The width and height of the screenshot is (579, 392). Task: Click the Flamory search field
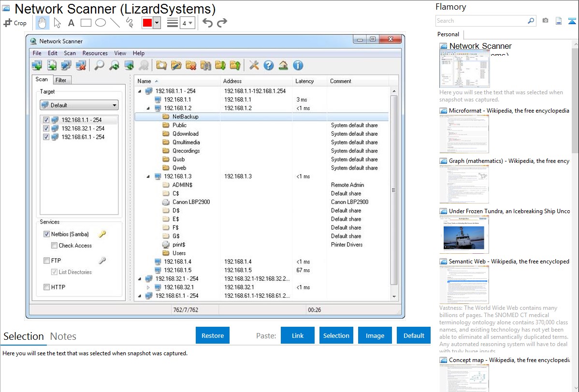pos(481,21)
